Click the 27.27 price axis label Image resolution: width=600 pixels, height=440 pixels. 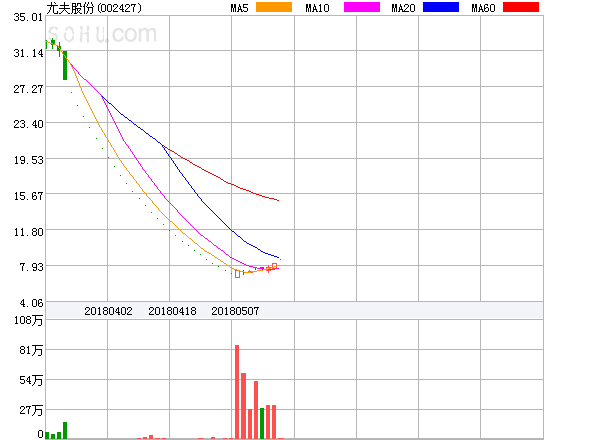point(28,89)
